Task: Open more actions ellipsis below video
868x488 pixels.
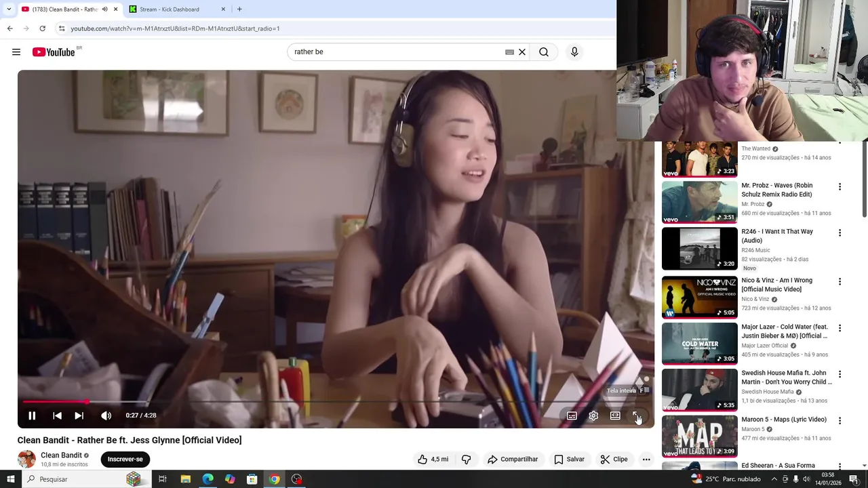Action: coord(646,459)
